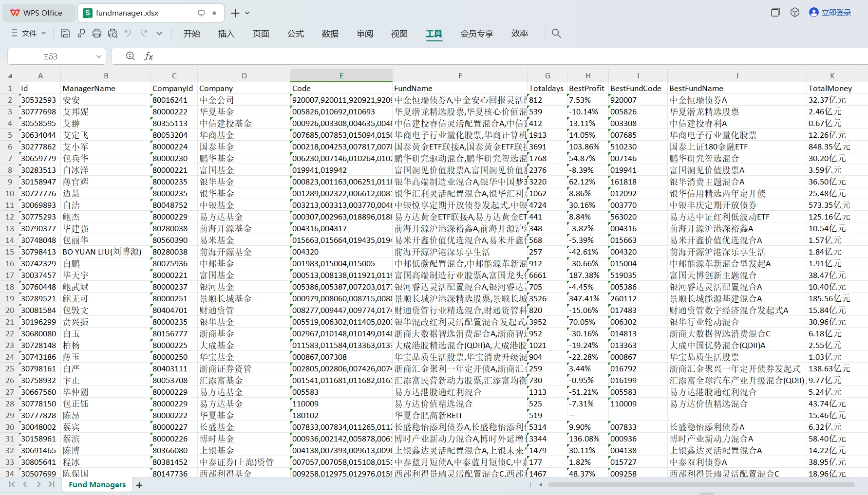Open the 效率 ribbon tab
This screenshot has width=868, height=495.
(519, 34)
